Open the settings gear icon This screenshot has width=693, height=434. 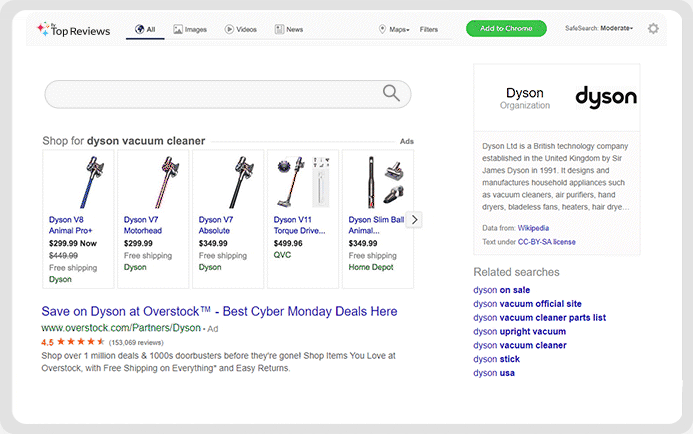[653, 29]
